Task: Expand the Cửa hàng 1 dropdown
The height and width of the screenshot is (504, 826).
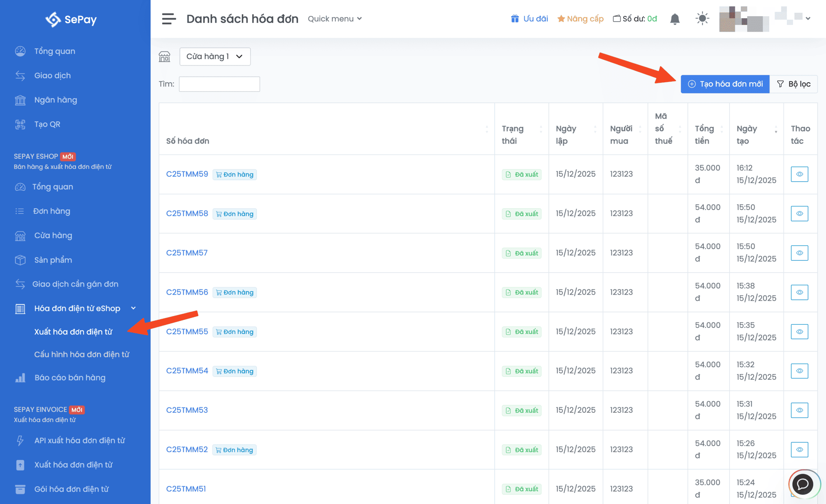Action: (x=215, y=57)
